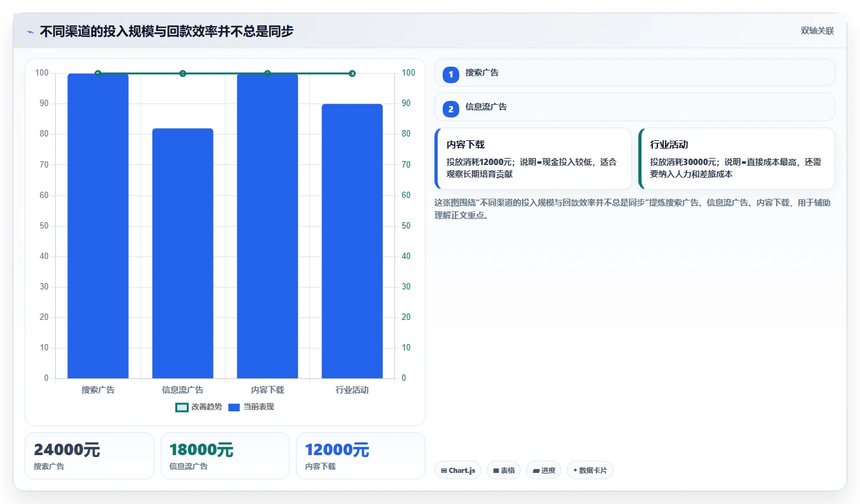The height and width of the screenshot is (504, 860).
Task: Click the Chart.js tag
Action: pyautogui.click(x=458, y=470)
